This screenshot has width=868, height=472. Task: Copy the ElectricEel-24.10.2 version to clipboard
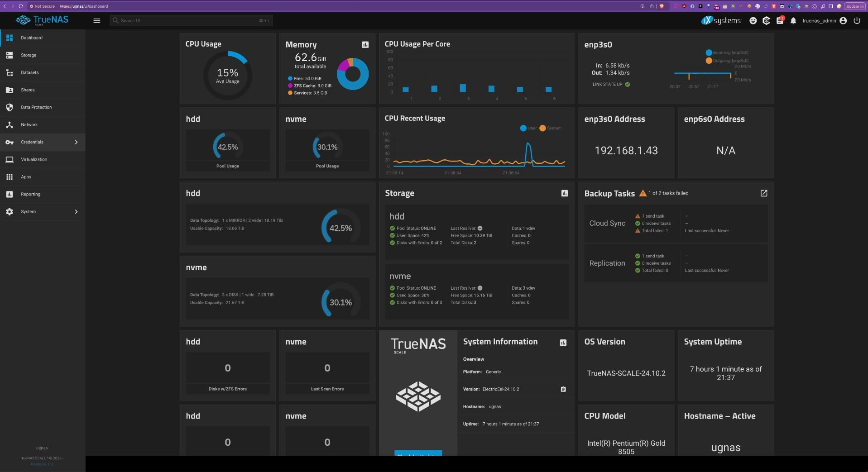pyautogui.click(x=563, y=389)
